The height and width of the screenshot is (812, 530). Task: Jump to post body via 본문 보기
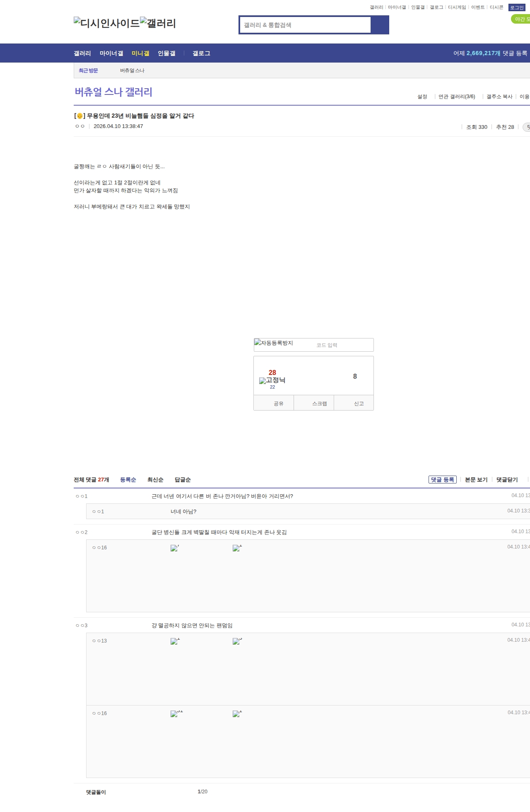click(476, 480)
